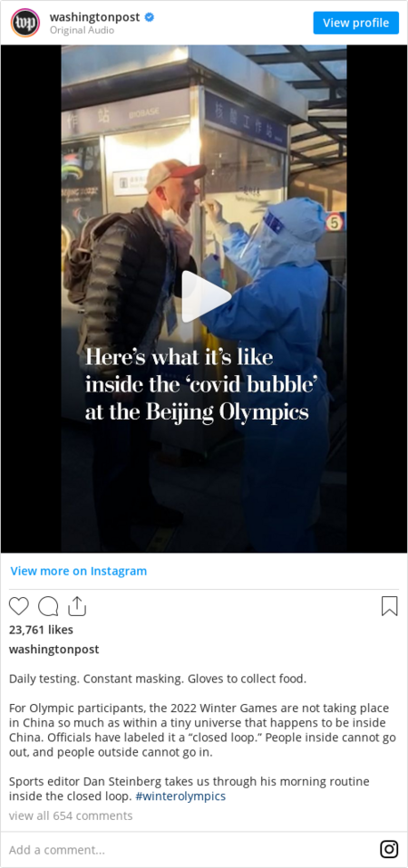Open the View more on Instagram link
Viewport: 408px width, 868px height.
click(79, 571)
